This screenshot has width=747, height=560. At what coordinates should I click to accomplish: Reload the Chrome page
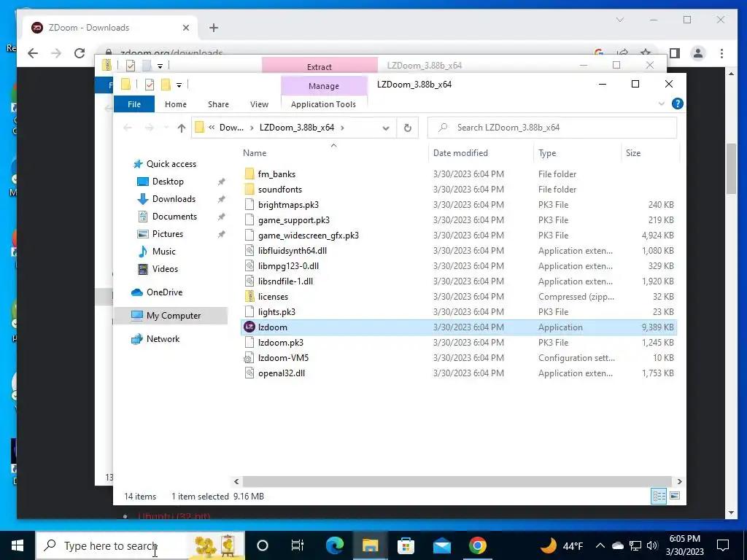pyautogui.click(x=80, y=53)
